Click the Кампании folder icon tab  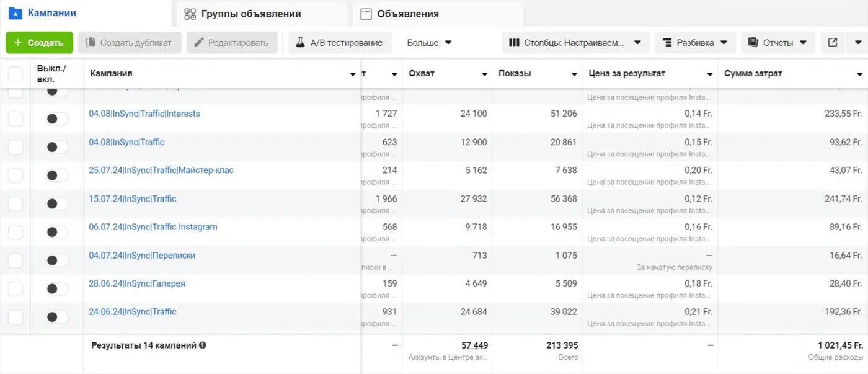(15, 13)
